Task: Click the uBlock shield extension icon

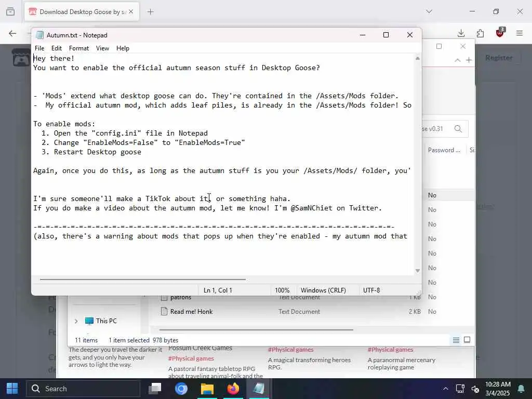Action: [x=500, y=33]
